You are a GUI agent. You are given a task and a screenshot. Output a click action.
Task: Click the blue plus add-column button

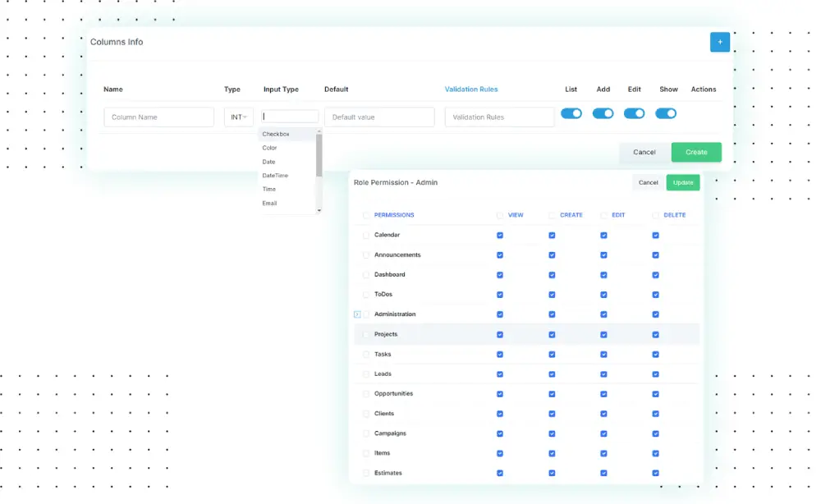[719, 42]
